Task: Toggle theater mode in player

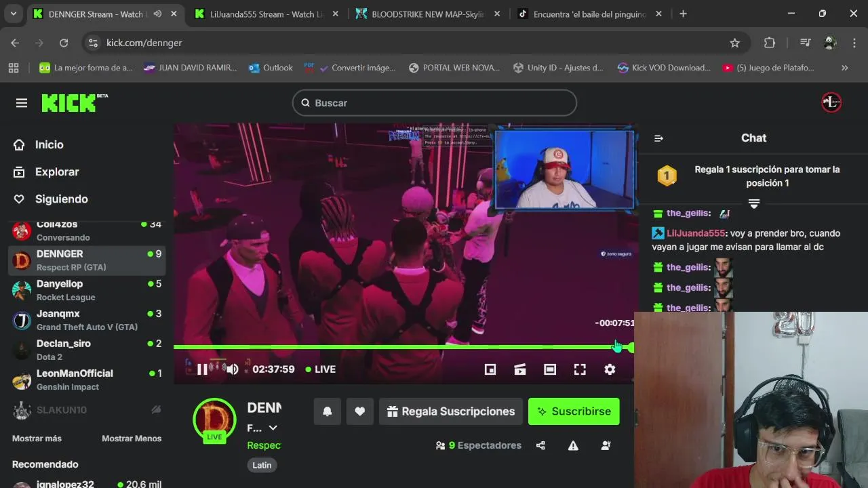Action: pos(550,369)
